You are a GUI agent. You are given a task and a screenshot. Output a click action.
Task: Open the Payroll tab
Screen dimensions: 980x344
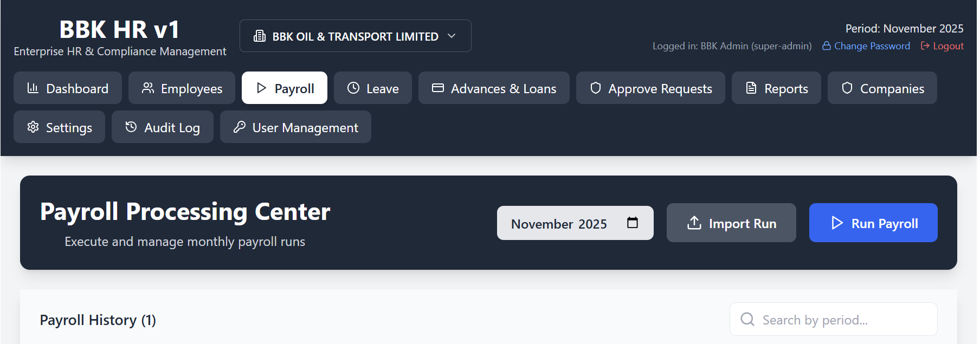285,88
